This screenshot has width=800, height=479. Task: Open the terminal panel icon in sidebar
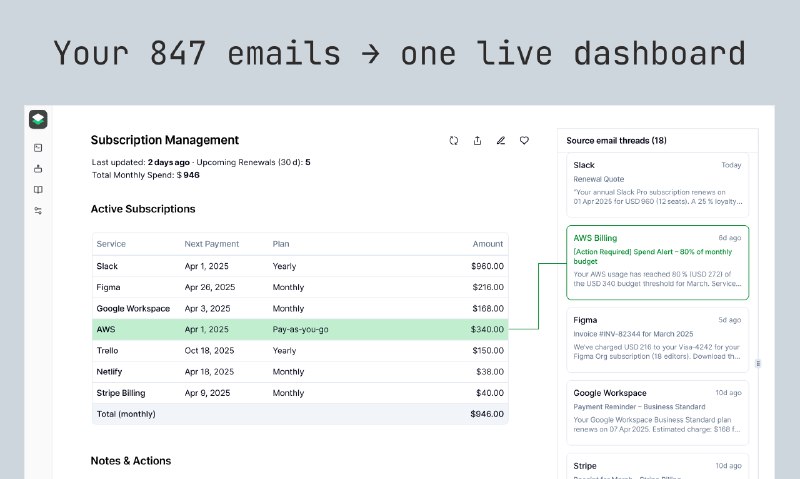pos(38,148)
